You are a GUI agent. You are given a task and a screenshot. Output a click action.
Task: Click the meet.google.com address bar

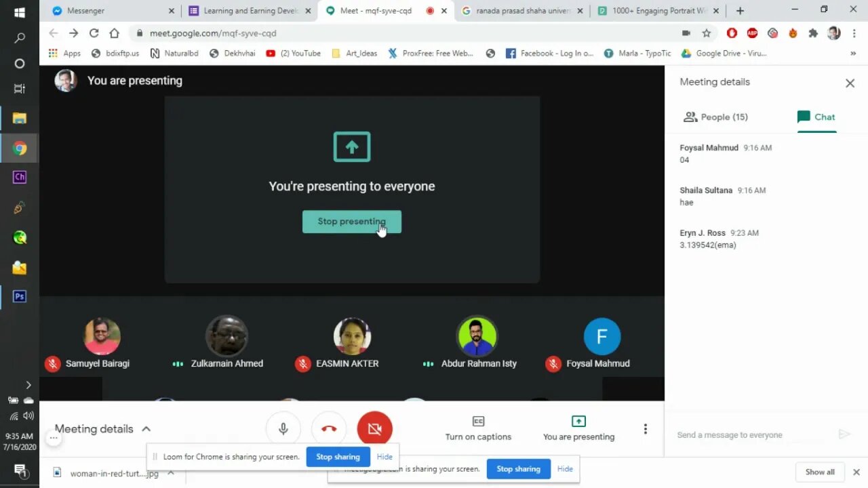[407, 33]
